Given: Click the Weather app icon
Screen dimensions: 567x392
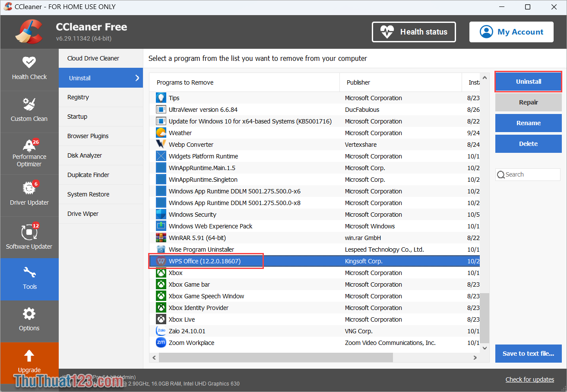Looking at the screenshot, I should [x=161, y=133].
